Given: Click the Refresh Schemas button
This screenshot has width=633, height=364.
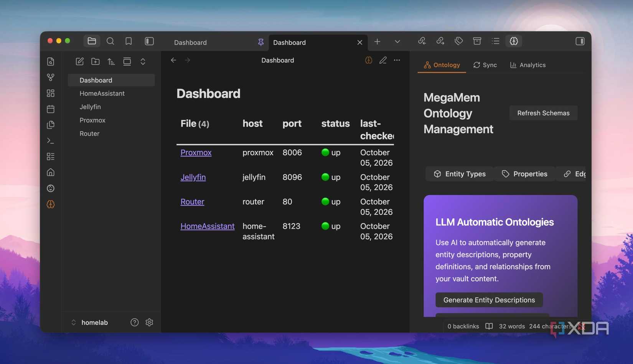Looking at the screenshot, I should (x=543, y=113).
